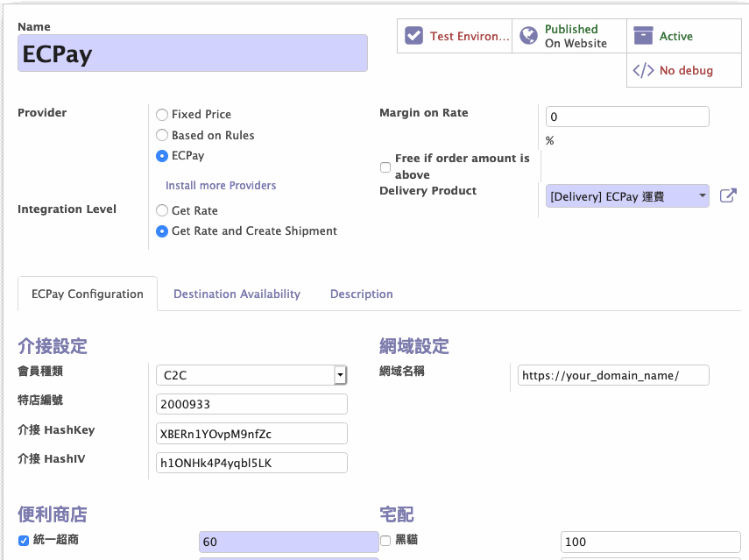Click the 網域設定 section heading
This screenshot has height=560, width=749.
tap(414, 346)
